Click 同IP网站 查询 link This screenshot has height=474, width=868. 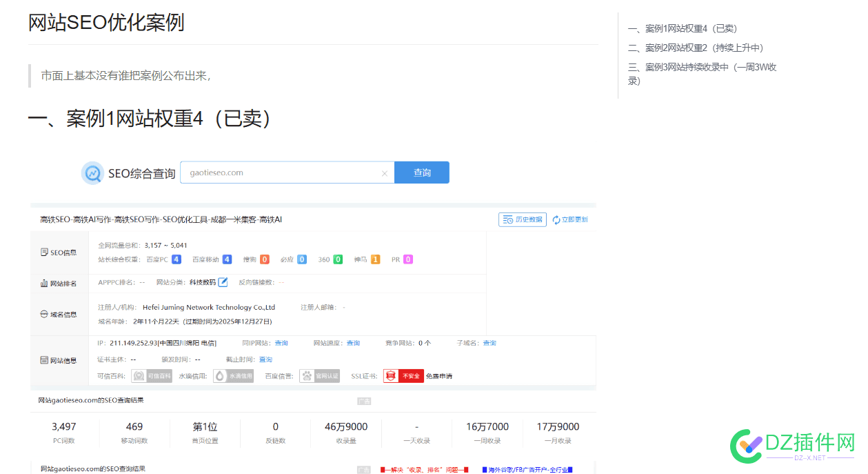281,343
